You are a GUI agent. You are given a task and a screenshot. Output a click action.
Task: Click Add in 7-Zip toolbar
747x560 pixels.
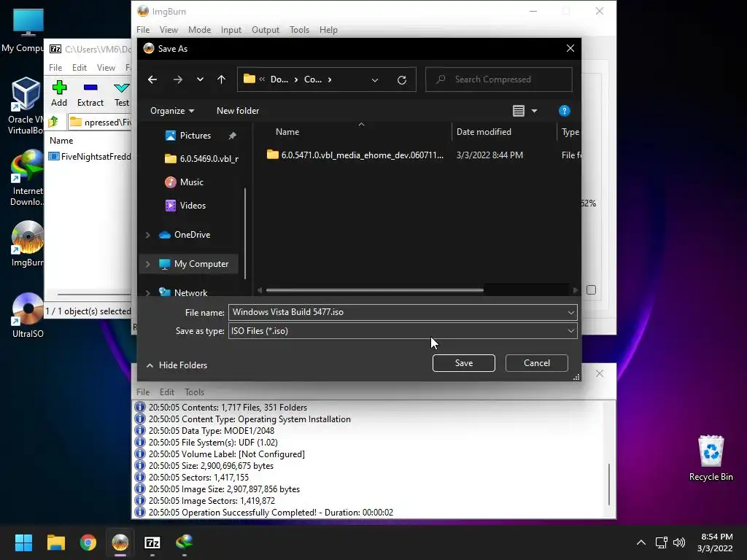(59, 93)
